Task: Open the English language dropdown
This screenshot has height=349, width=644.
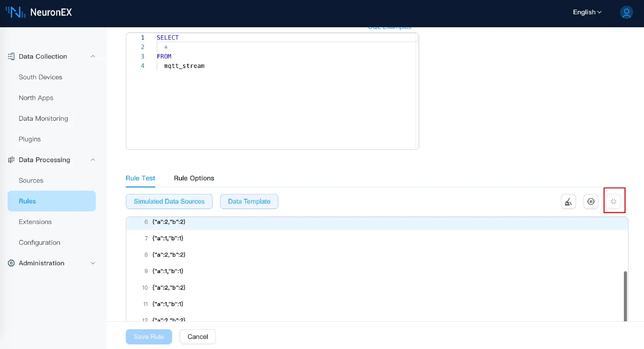Action: point(587,12)
